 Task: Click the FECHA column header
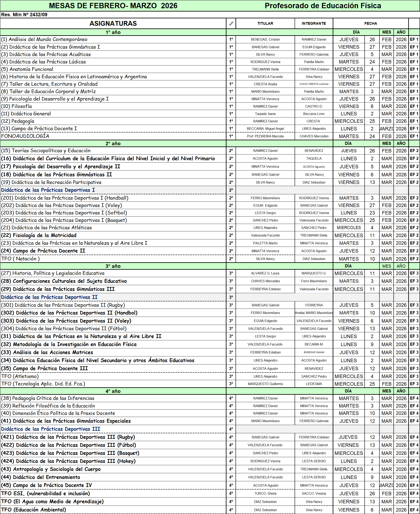[370, 23]
